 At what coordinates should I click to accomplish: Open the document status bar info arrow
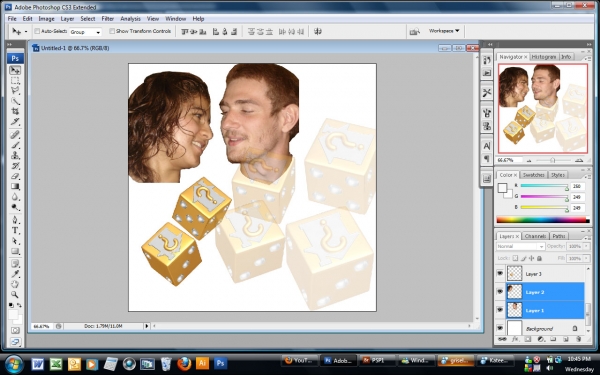point(147,326)
